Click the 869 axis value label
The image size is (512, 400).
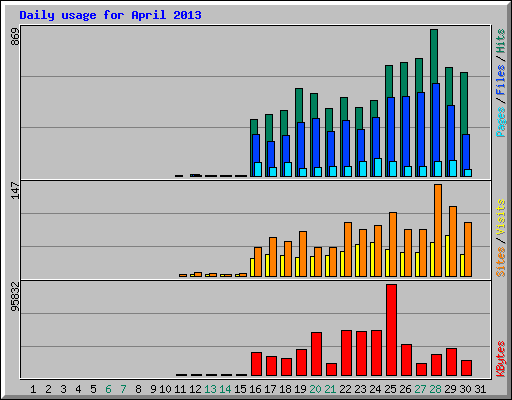(x=15, y=37)
